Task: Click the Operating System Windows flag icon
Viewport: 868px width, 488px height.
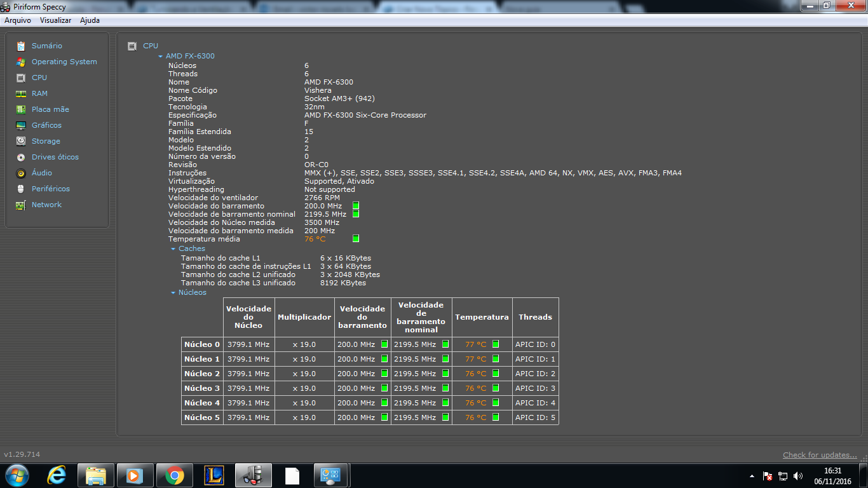Action: (21, 62)
